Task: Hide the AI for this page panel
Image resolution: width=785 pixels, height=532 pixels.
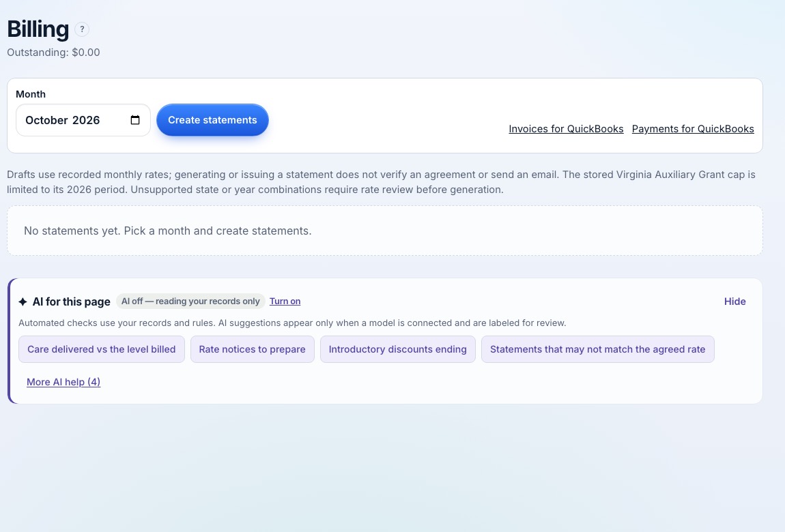Action: tap(734, 301)
